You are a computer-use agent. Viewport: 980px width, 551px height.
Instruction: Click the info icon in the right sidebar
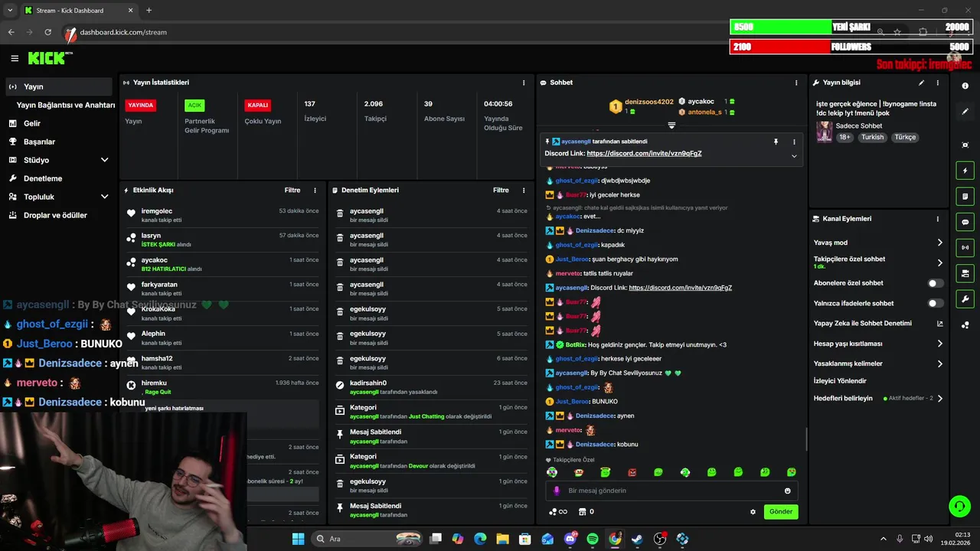pyautogui.click(x=965, y=86)
